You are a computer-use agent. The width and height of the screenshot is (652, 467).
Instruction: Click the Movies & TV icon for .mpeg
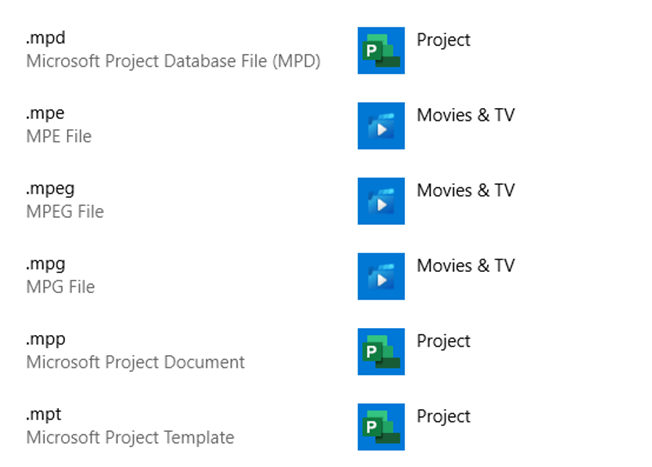point(381,201)
